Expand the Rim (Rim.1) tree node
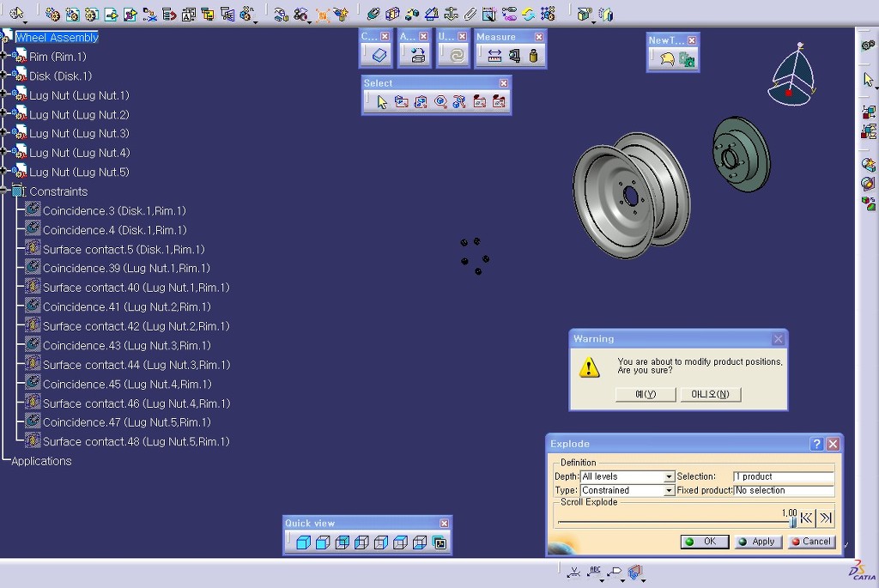This screenshot has width=879, height=588. pyautogui.click(x=4, y=57)
